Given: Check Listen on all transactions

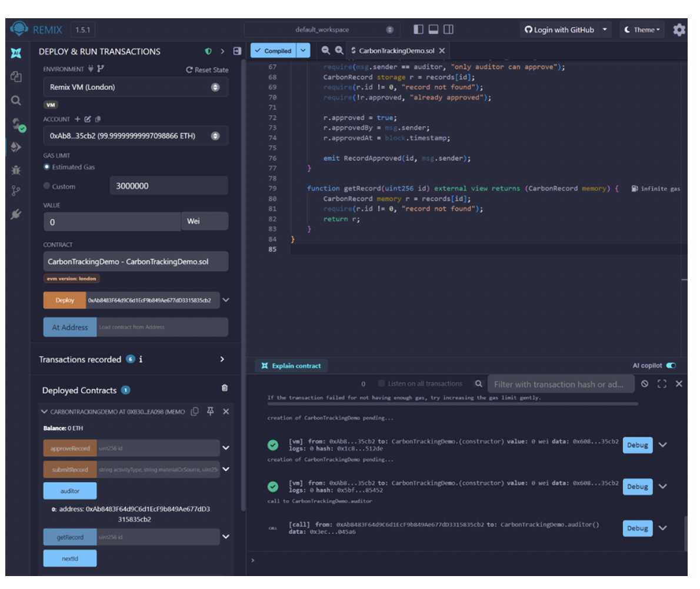Looking at the screenshot, I should tap(381, 383).
